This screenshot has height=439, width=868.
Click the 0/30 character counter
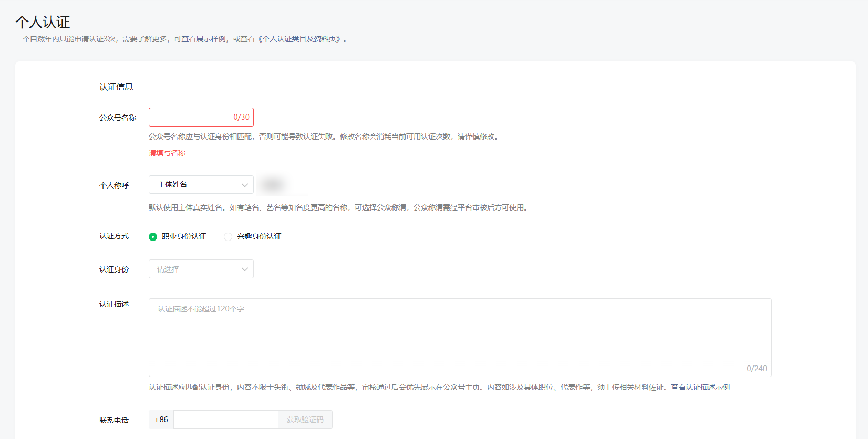point(241,117)
